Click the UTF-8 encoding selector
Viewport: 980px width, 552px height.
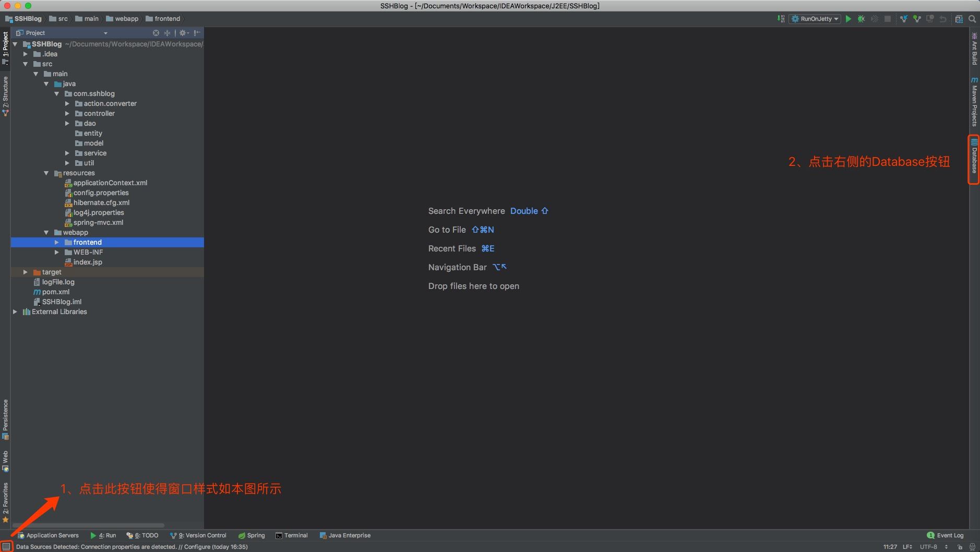pos(933,547)
